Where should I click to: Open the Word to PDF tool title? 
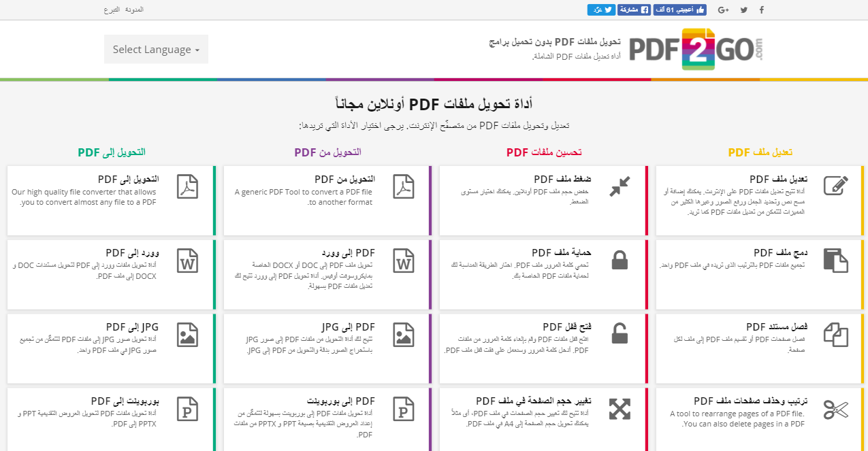click(132, 253)
